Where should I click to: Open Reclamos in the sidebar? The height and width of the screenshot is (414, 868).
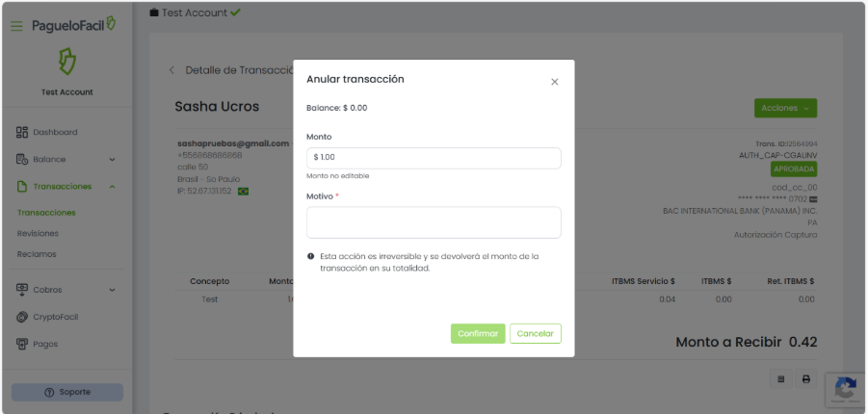(x=37, y=254)
